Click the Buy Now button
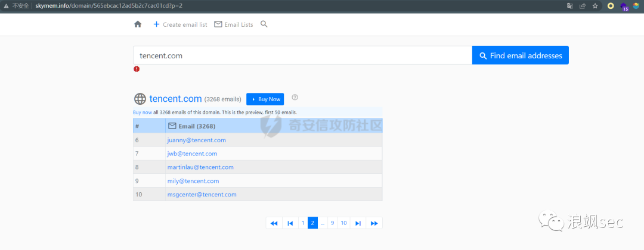The height and width of the screenshot is (250, 644). [x=265, y=99]
